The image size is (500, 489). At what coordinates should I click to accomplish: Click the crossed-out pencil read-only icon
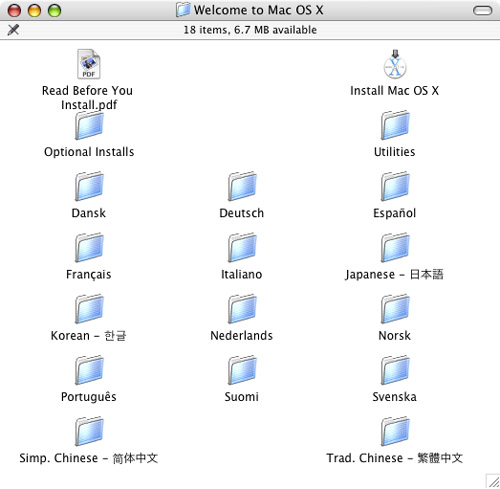click(x=13, y=30)
